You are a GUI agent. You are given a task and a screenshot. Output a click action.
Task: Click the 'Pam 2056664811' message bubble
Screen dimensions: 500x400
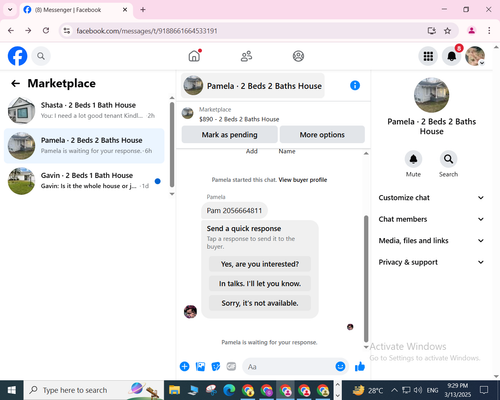[234, 211]
